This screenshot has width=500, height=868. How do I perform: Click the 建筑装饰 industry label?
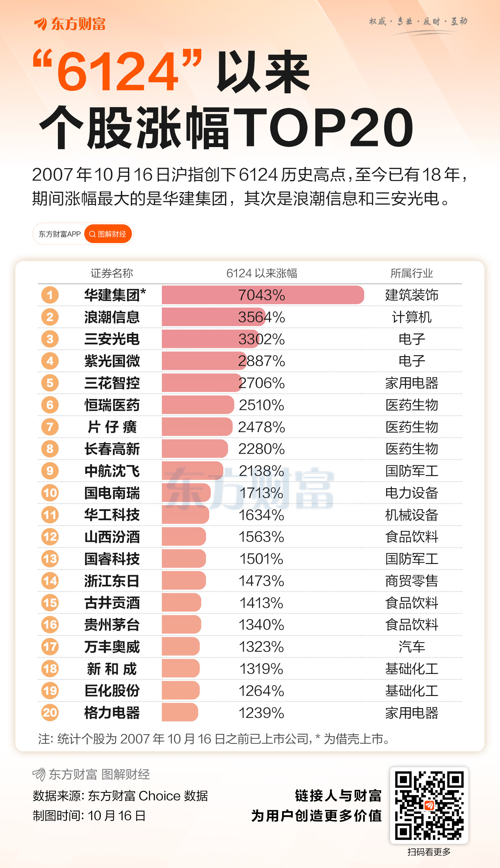(411, 295)
